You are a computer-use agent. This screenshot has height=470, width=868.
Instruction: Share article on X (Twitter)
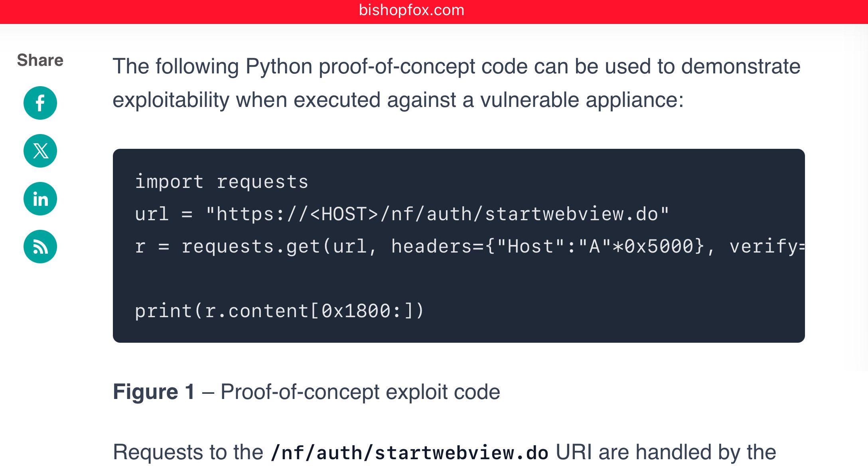(x=40, y=151)
